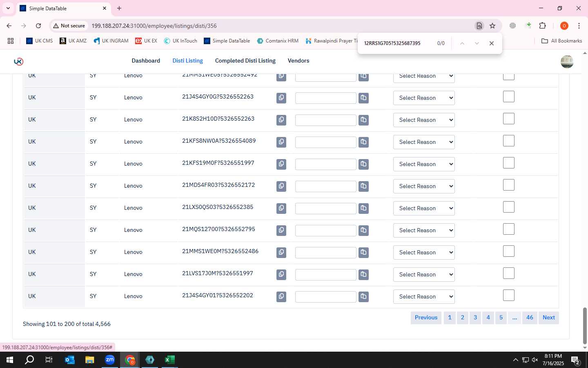Copy code icon for 21MMS1WE0M?5326552486 row
This screenshot has height=368, width=588.
tap(281, 252)
